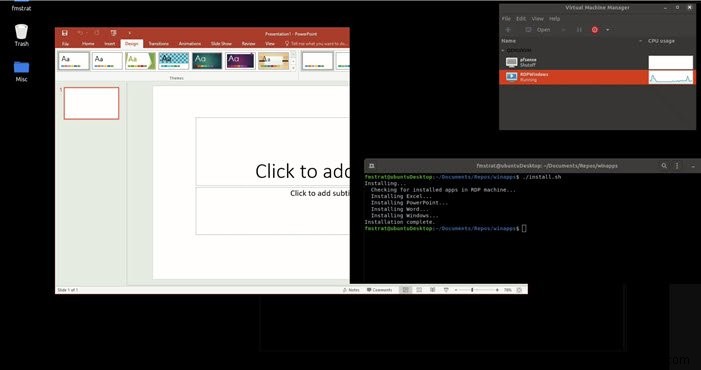Open Help menu in Virtual Machine Manager
The image size is (701, 370).
point(554,19)
